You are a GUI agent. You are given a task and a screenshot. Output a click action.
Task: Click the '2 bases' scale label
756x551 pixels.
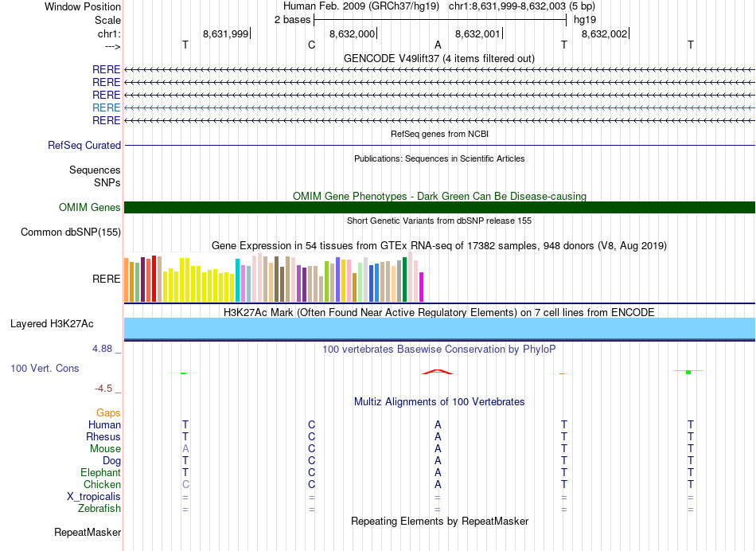[x=292, y=20]
